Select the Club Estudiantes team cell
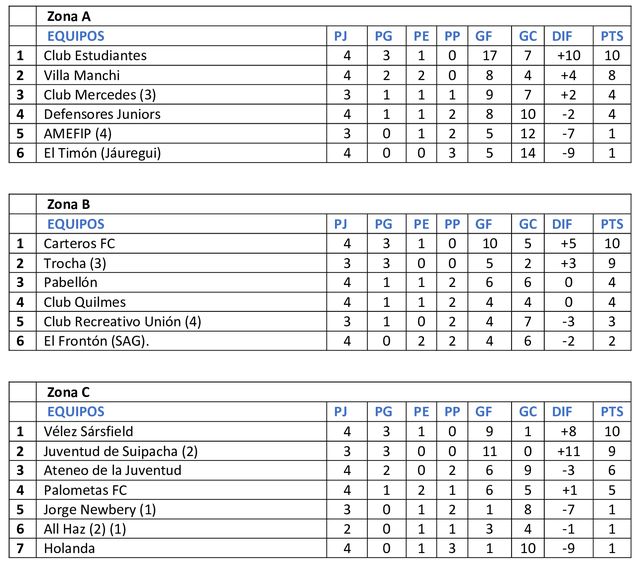 (96, 55)
